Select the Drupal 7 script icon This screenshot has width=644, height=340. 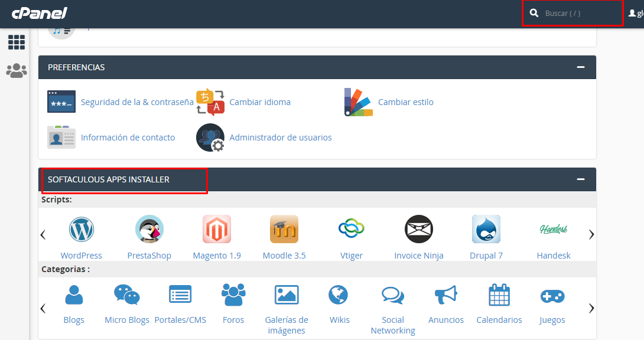[x=486, y=229]
